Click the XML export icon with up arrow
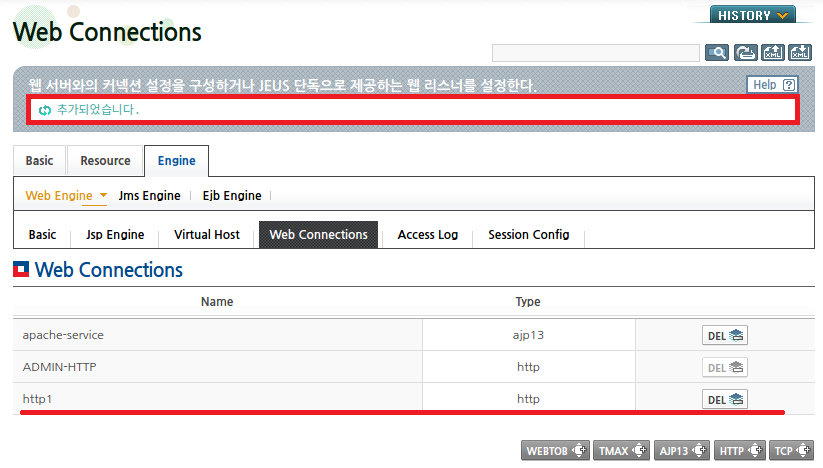823x468 pixels. point(773,52)
